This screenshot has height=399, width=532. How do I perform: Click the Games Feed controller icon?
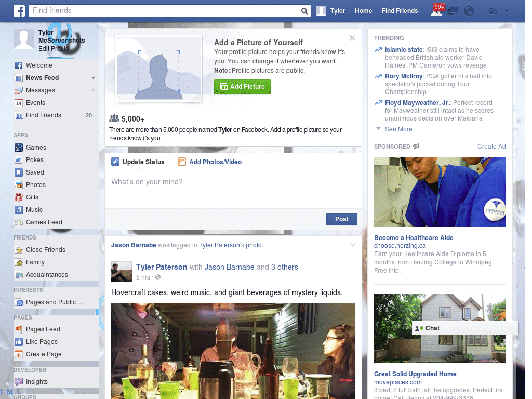pyautogui.click(x=19, y=222)
